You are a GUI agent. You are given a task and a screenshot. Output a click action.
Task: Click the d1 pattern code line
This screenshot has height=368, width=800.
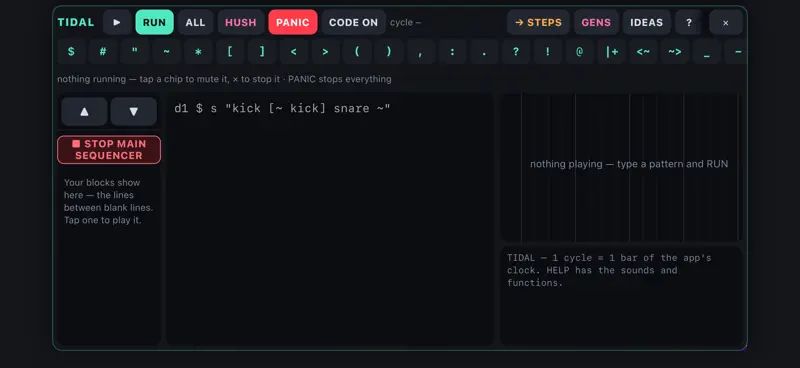point(282,108)
